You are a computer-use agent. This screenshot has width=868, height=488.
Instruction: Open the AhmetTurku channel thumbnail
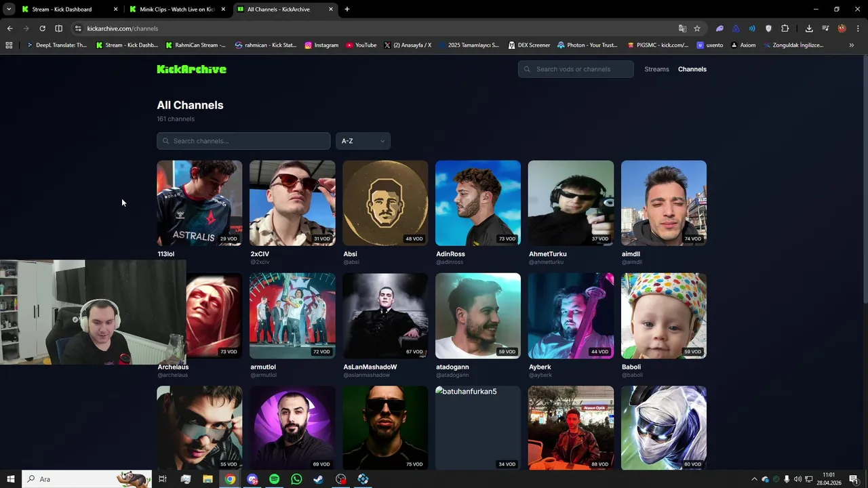coord(571,203)
